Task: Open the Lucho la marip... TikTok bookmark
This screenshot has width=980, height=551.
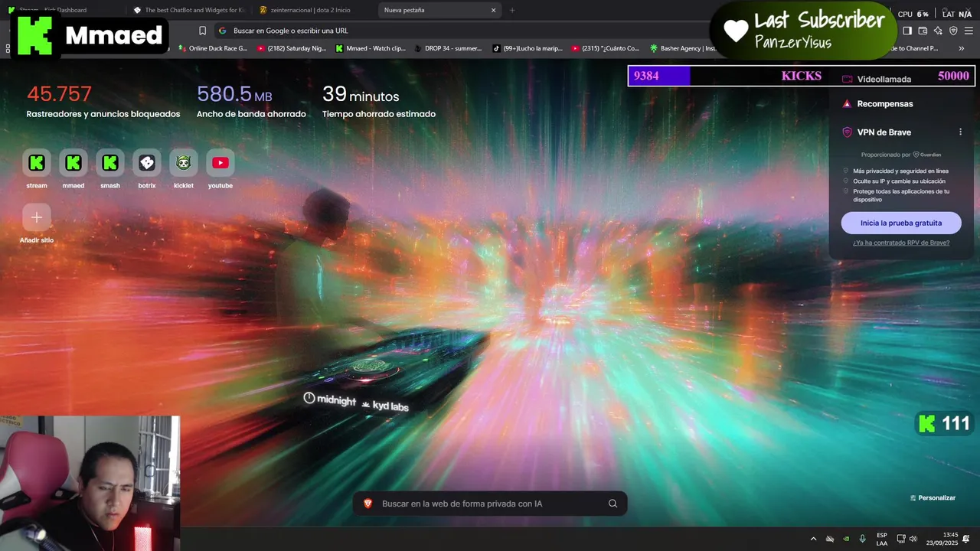Action: 528,48
